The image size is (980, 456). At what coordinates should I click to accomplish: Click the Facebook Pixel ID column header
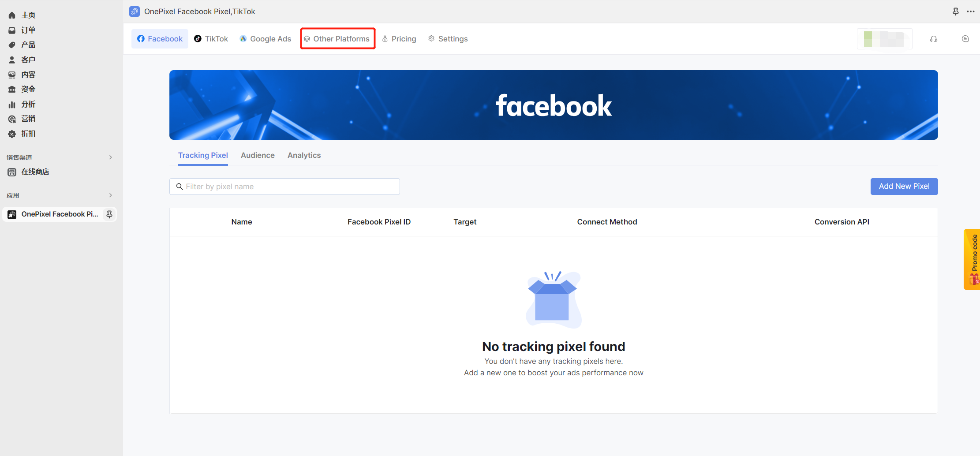[x=379, y=222]
